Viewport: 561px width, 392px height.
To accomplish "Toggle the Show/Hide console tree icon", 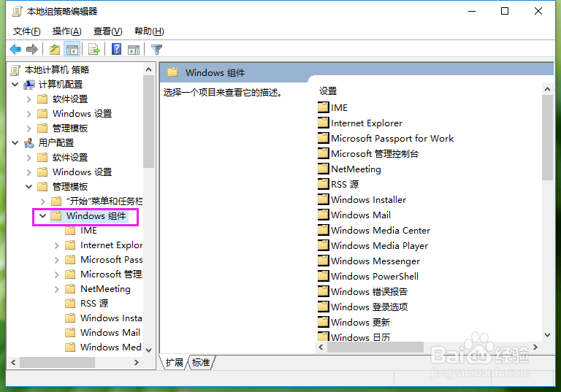I will (x=72, y=50).
